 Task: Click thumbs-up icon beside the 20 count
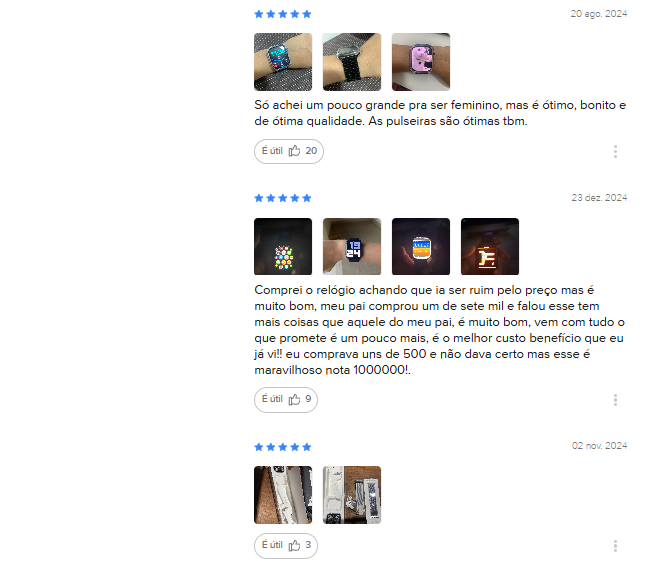294,151
